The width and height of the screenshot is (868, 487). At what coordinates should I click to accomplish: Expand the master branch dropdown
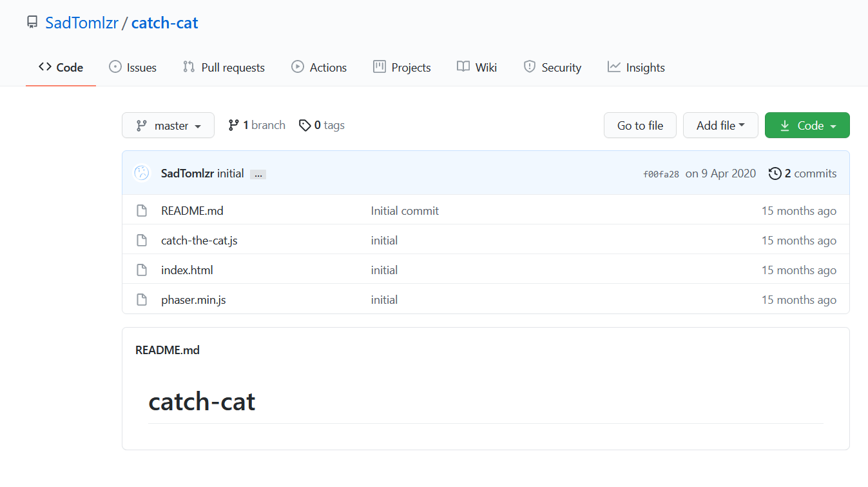pos(168,126)
